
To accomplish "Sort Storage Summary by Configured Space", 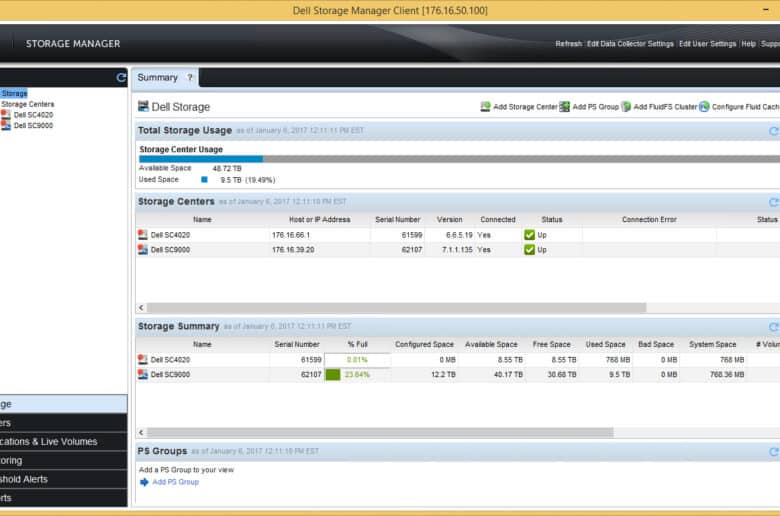I will click(424, 344).
